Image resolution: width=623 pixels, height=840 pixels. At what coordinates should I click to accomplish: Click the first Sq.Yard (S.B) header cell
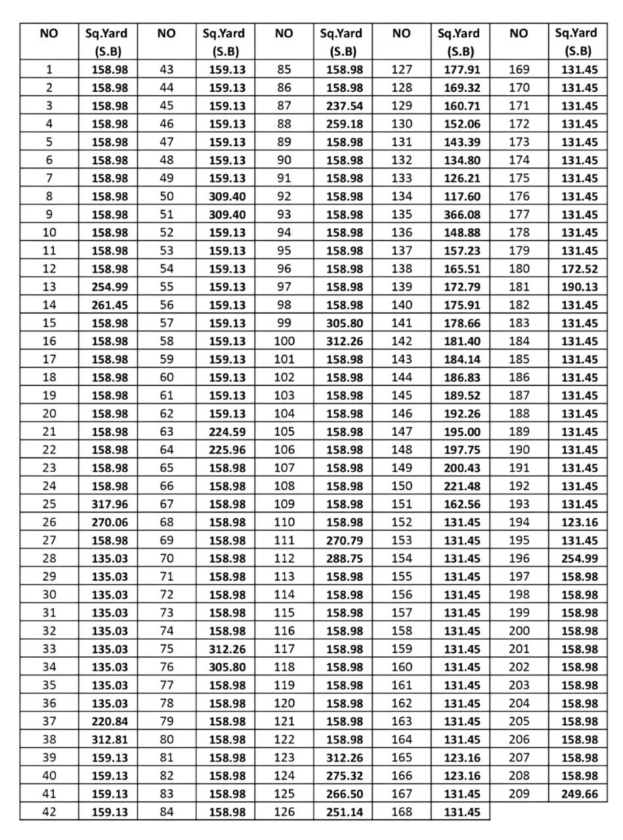106,39
